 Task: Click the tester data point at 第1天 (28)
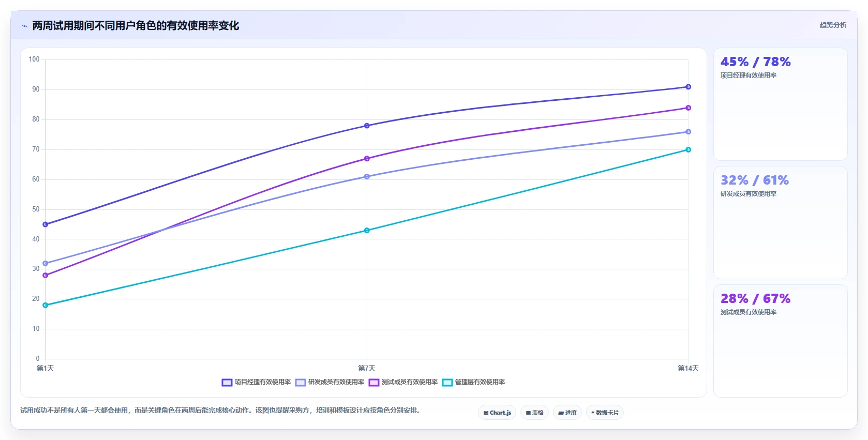pyautogui.click(x=46, y=275)
